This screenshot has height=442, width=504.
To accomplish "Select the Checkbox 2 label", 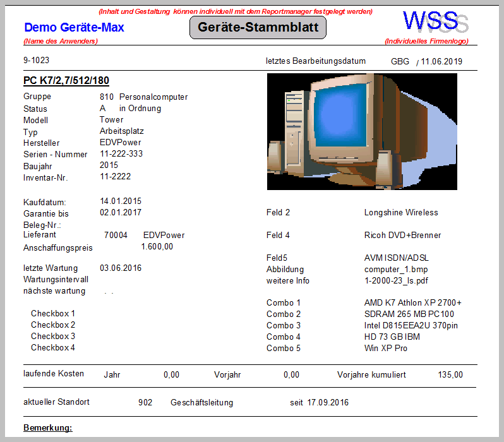I will click(x=53, y=325).
